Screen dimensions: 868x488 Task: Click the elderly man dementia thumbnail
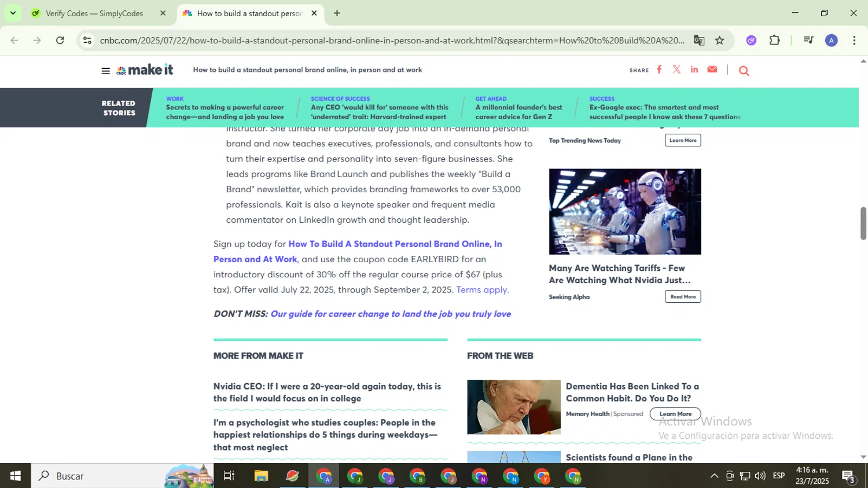514,407
